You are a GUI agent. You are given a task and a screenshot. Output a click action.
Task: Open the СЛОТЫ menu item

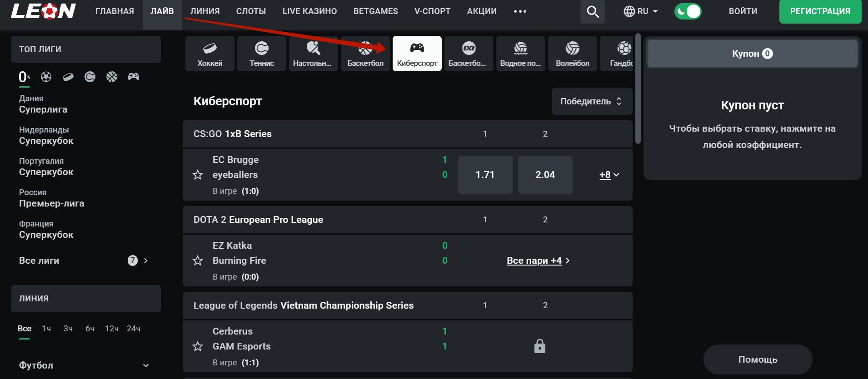coord(251,11)
